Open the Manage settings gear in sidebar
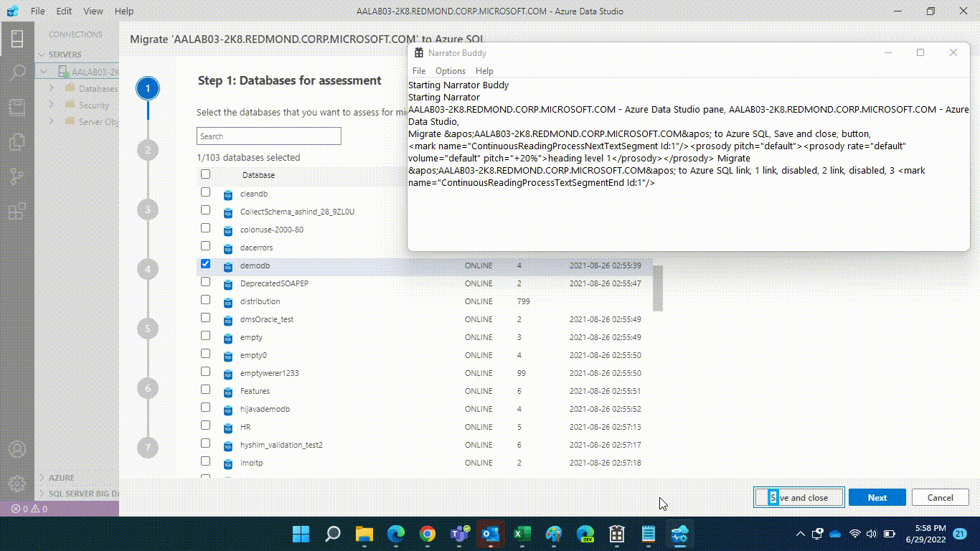Image resolution: width=980 pixels, height=551 pixels. point(17,484)
